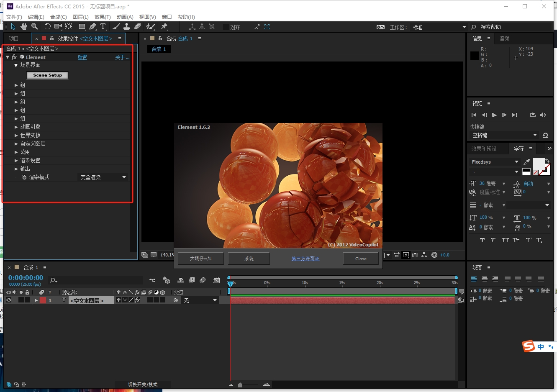This screenshot has width=557, height=392.
Task: Select the Zoom magnifier tool
Action: (x=35, y=27)
